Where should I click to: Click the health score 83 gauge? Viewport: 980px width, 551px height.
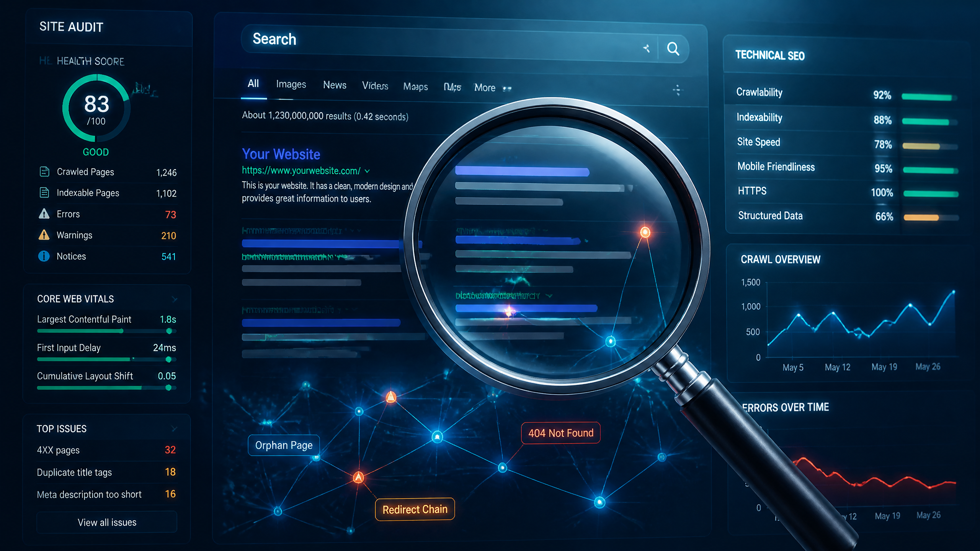click(96, 108)
